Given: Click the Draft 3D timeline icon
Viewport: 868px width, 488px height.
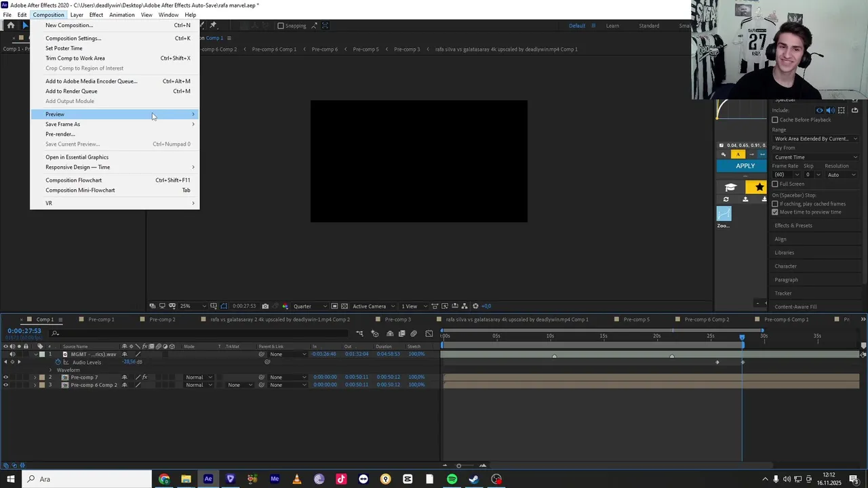Looking at the screenshot, I should click(375, 333).
